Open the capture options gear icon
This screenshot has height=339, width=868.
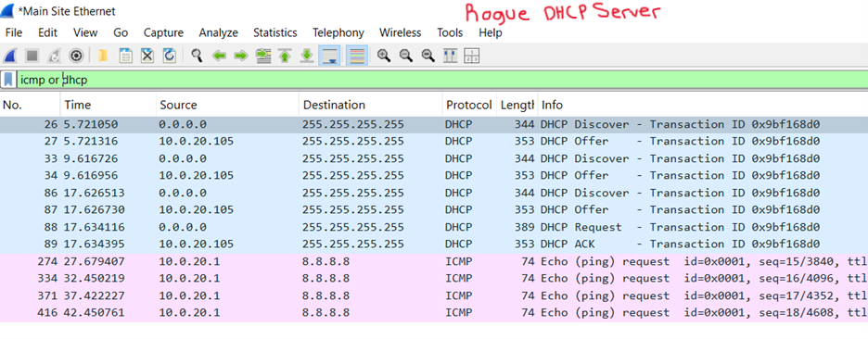[76, 56]
